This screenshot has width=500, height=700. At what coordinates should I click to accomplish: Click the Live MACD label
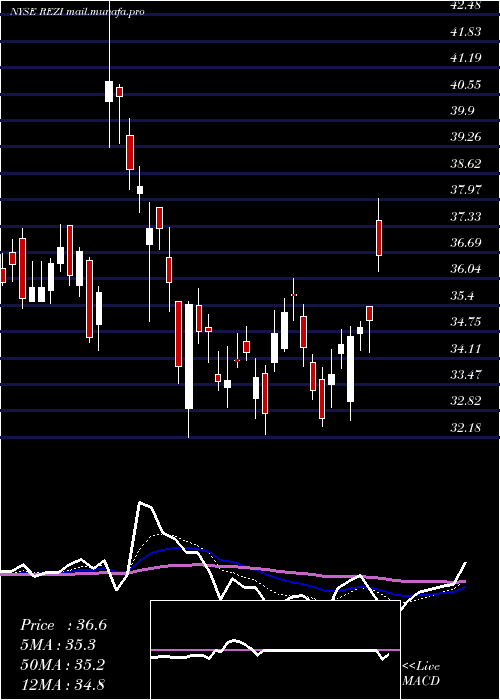coord(421,673)
